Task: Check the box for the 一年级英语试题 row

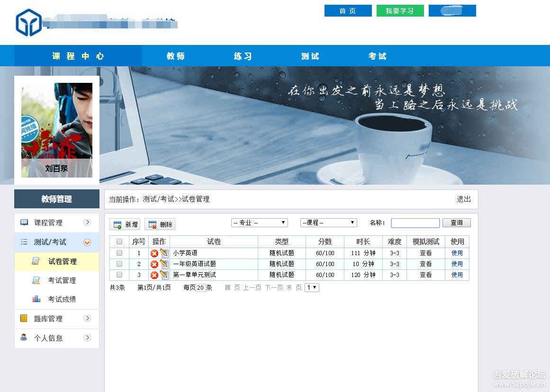Action: (119, 264)
